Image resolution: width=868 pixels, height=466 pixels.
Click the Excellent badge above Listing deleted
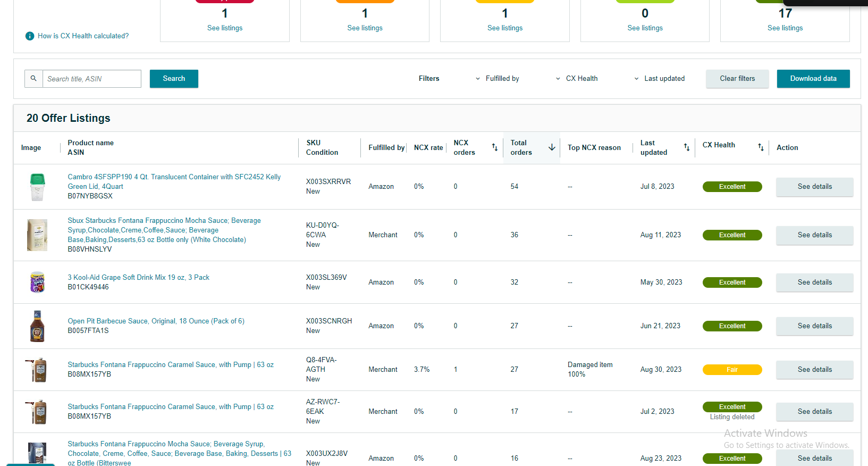[732, 407]
